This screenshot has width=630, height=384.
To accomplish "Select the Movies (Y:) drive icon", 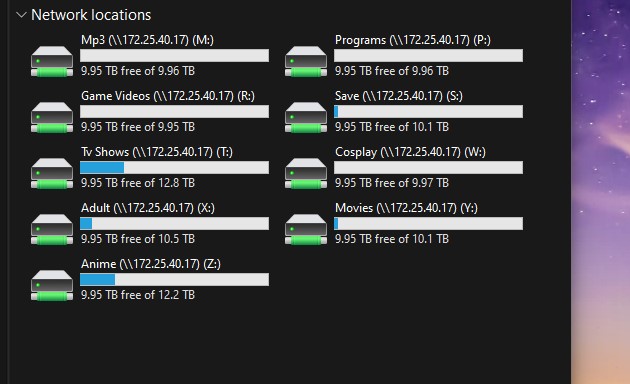I will click(x=306, y=229).
